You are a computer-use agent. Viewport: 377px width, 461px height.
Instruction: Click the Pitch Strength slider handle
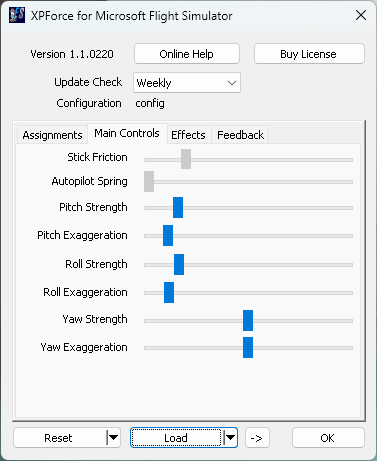pyautogui.click(x=178, y=207)
